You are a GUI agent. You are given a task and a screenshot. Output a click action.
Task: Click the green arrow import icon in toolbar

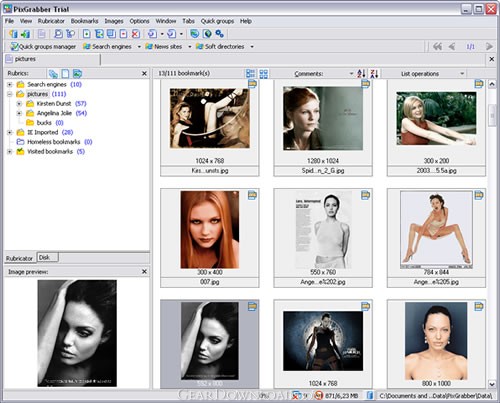pos(25,34)
